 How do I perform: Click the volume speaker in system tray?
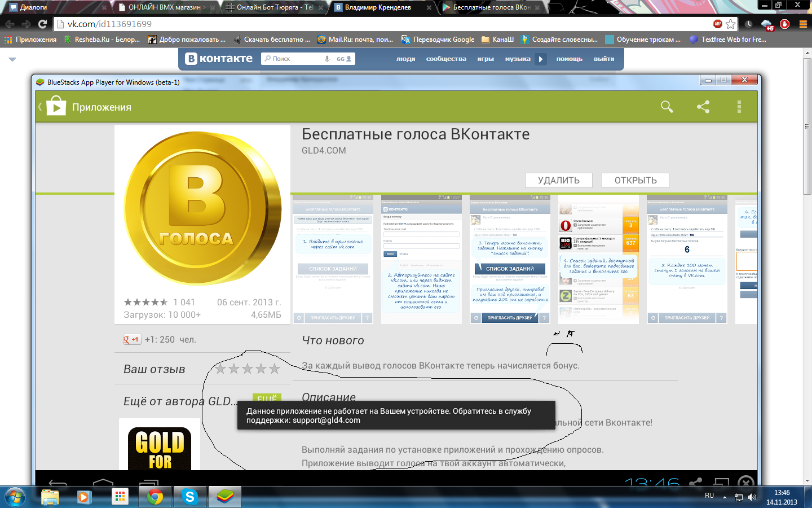(752, 497)
